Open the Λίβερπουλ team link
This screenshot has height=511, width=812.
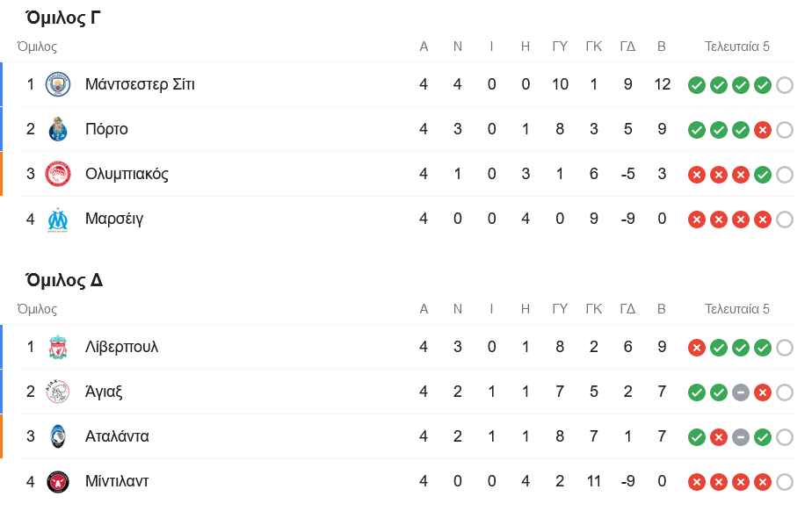(x=121, y=347)
